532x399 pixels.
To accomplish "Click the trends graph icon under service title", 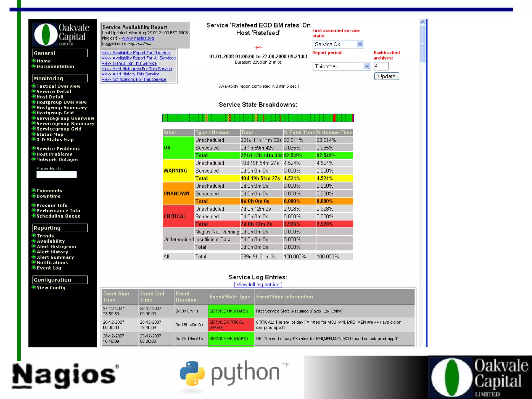I will pos(257,48).
